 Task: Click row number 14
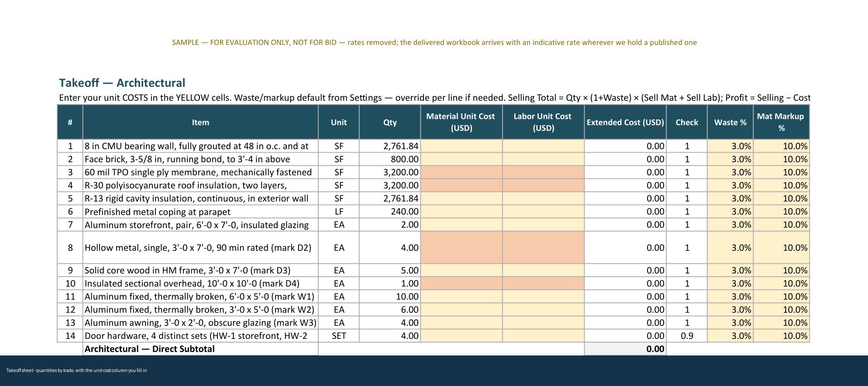pos(70,336)
